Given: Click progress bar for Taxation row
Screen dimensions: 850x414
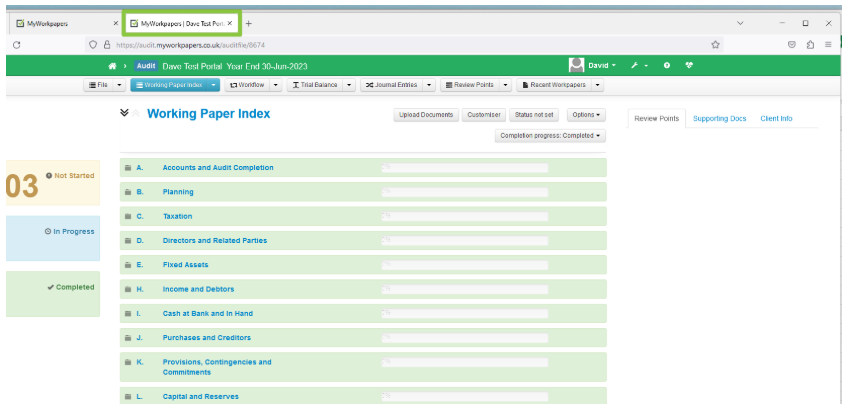Looking at the screenshot, I should pos(465,216).
